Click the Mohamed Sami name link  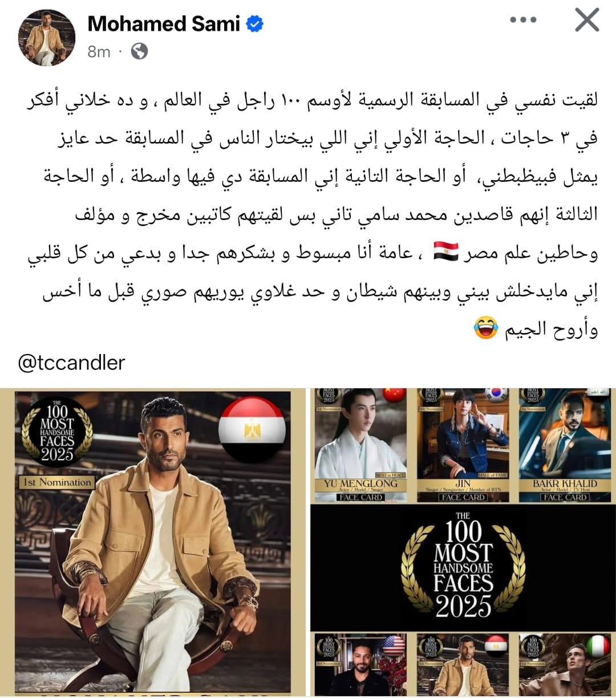[164, 24]
